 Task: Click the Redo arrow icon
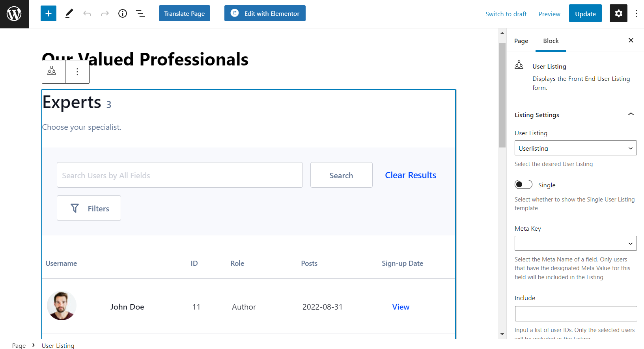[105, 14]
